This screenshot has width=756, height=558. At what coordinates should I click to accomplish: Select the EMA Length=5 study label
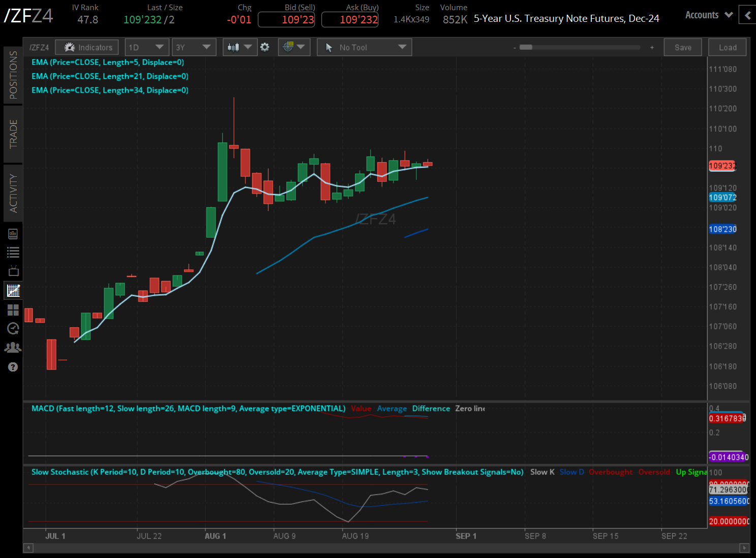point(108,63)
